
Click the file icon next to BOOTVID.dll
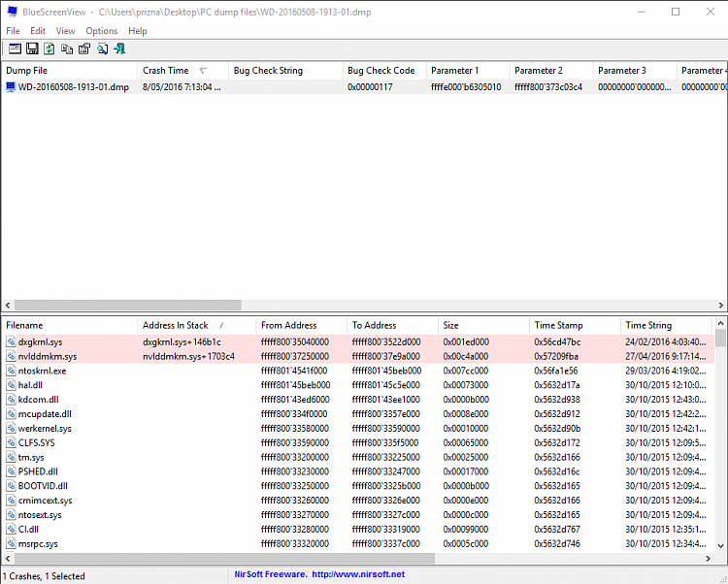(11, 486)
